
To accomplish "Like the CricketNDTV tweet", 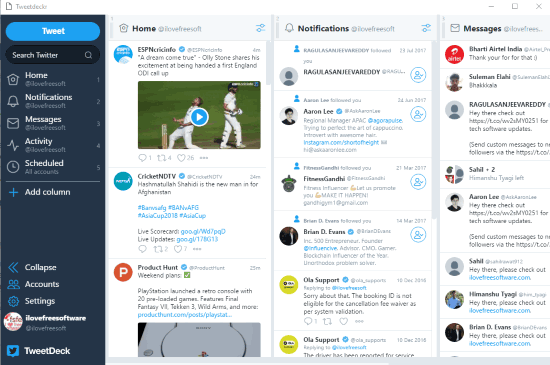I will pos(178,249).
